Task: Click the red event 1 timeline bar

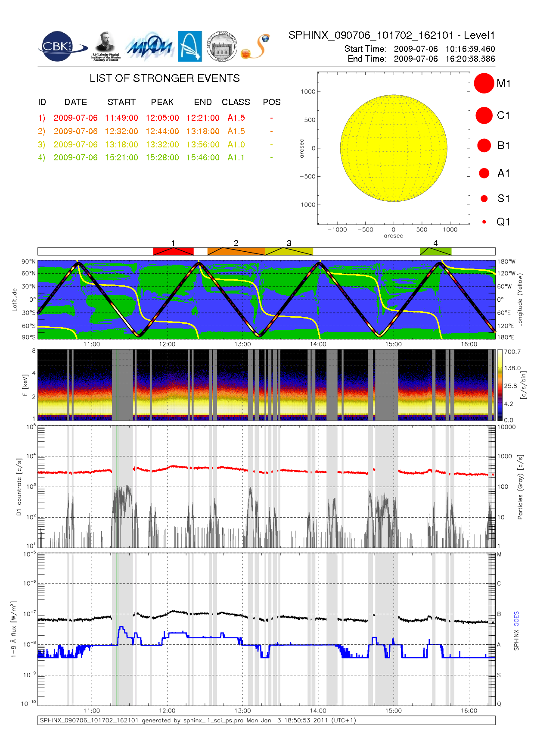Action: [173, 251]
